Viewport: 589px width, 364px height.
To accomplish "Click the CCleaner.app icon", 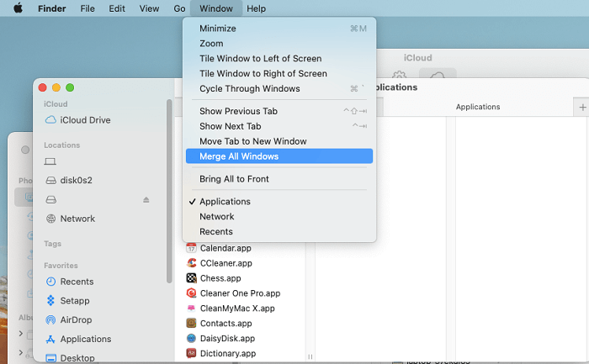I will point(191,263).
